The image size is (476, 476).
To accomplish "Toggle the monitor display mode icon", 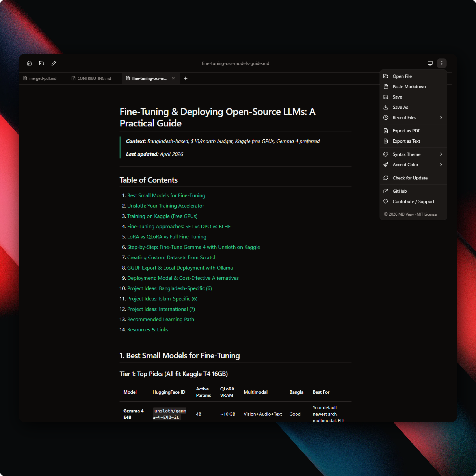I will click(x=430, y=63).
